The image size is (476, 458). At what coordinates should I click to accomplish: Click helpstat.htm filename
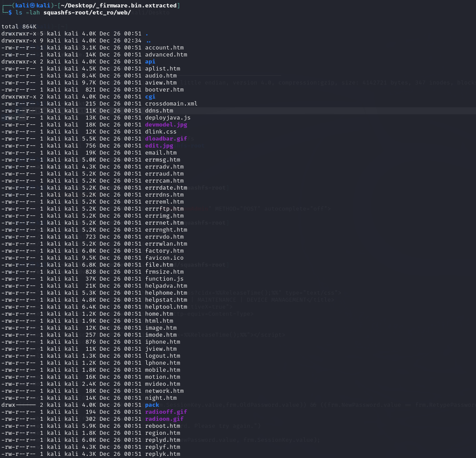pos(166,299)
